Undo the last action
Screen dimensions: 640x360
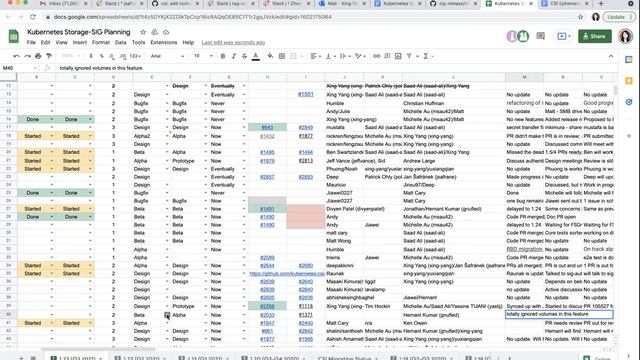(16, 56)
